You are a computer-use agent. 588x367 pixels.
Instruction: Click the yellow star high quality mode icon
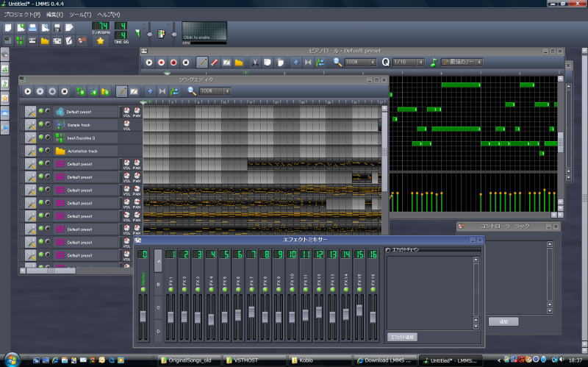coord(100,41)
